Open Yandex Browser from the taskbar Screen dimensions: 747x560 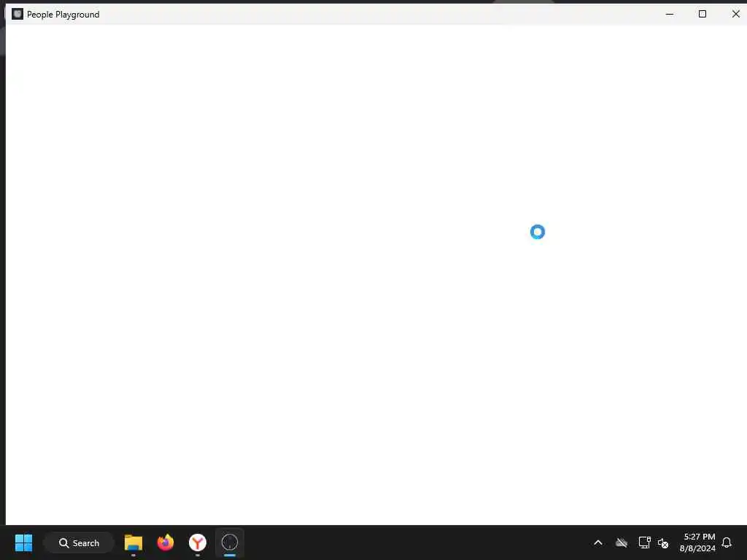(x=197, y=542)
